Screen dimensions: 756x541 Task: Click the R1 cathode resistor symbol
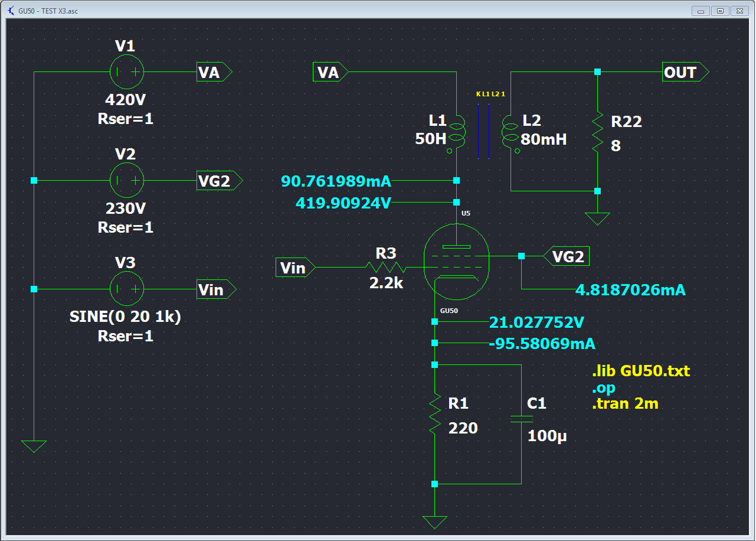click(x=435, y=414)
